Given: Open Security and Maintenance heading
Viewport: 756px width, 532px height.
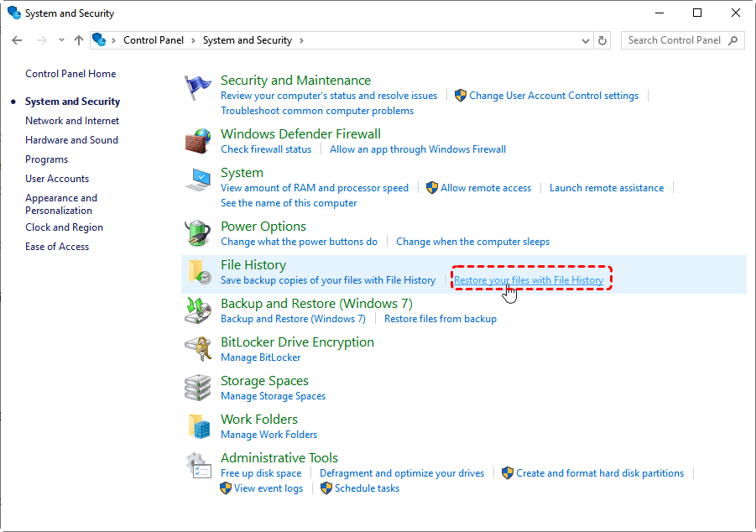Looking at the screenshot, I should pos(295,80).
